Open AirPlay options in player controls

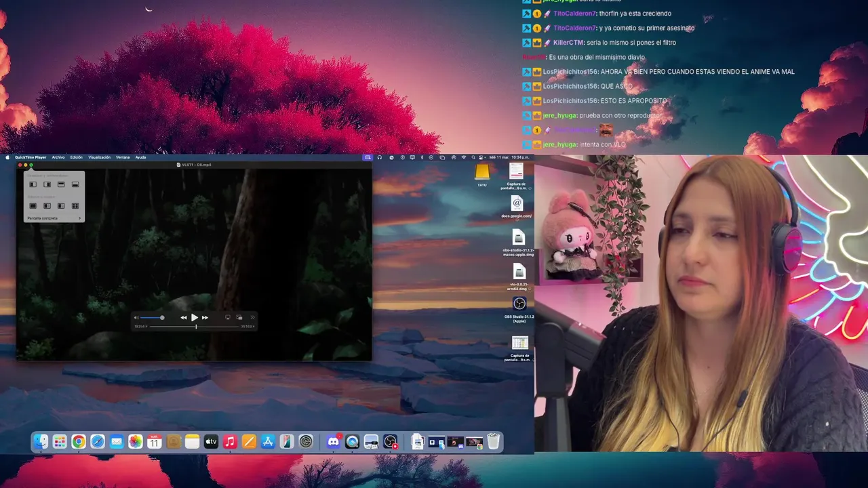pos(228,317)
